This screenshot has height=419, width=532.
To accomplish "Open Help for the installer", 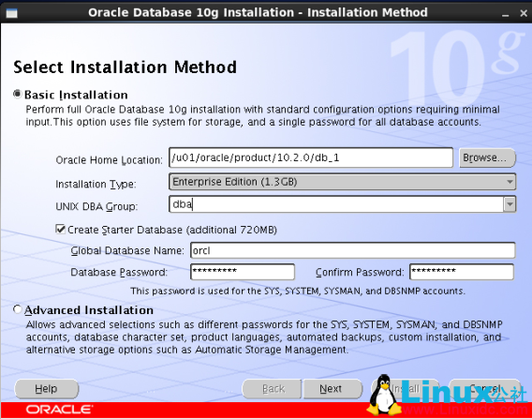I will (x=47, y=389).
